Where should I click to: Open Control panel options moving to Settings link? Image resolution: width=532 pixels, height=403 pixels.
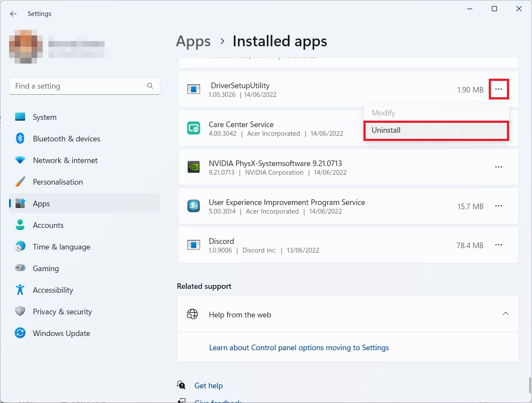coord(299,348)
